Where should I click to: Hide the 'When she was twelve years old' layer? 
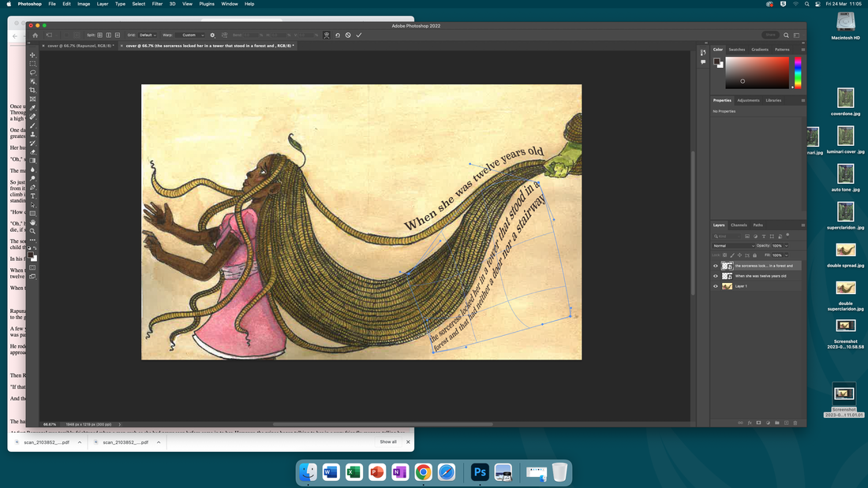tap(715, 276)
